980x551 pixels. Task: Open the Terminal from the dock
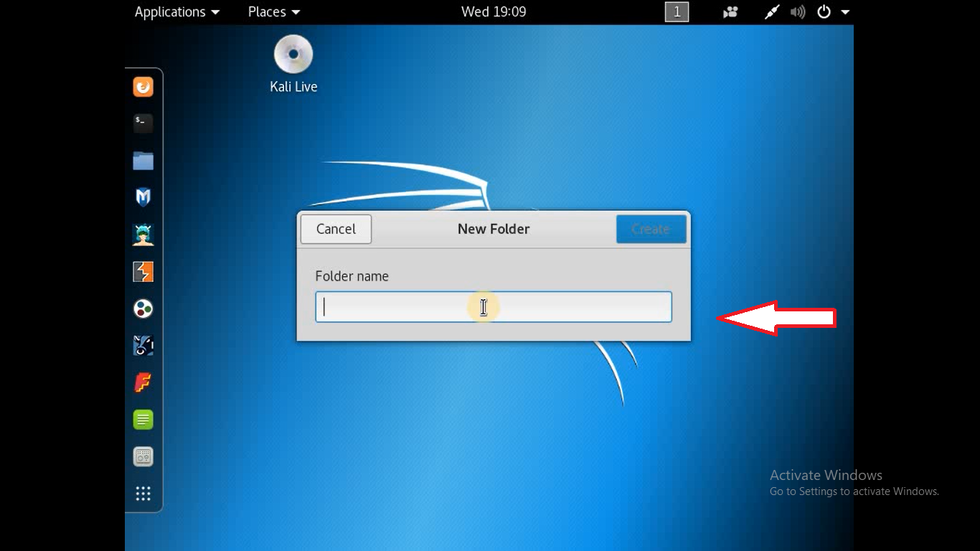143,123
